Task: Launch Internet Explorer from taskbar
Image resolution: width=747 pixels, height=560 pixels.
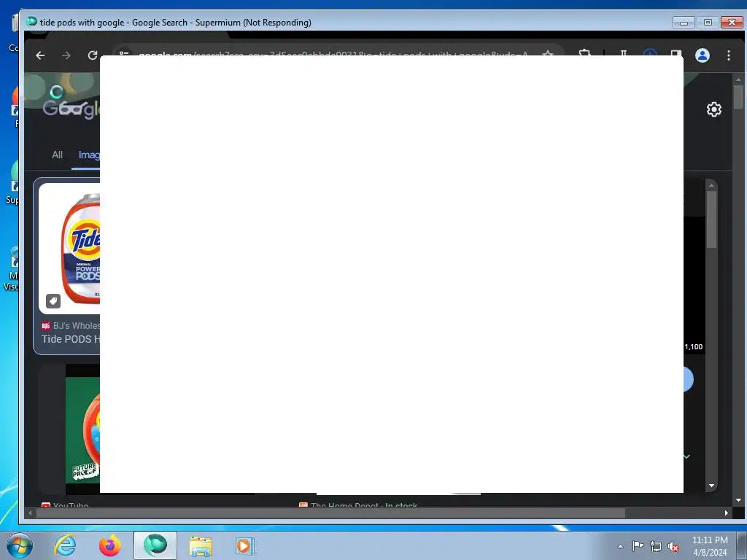Action: [x=65, y=545]
